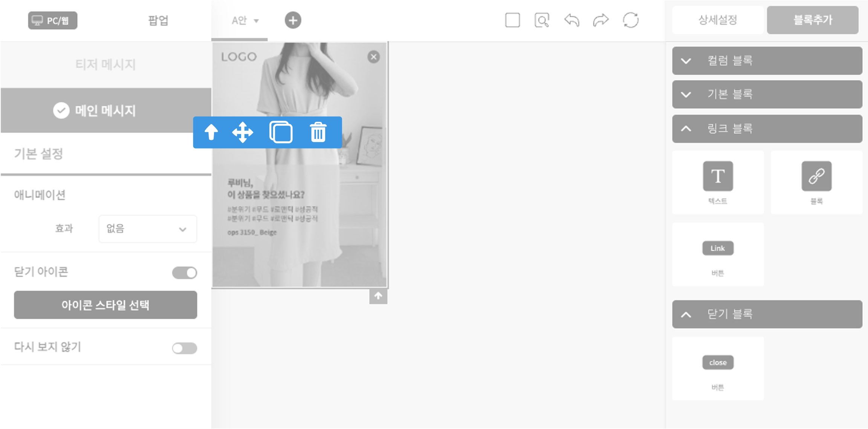Viewport: 868px width, 429px height.
Task: Click the move-up arrow in blue toolbar
Action: pos(211,132)
